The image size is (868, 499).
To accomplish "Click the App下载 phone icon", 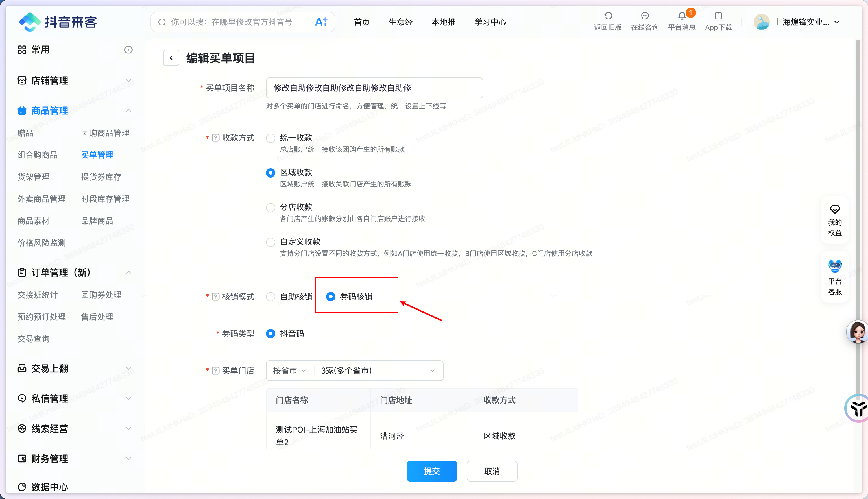I will tap(718, 16).
